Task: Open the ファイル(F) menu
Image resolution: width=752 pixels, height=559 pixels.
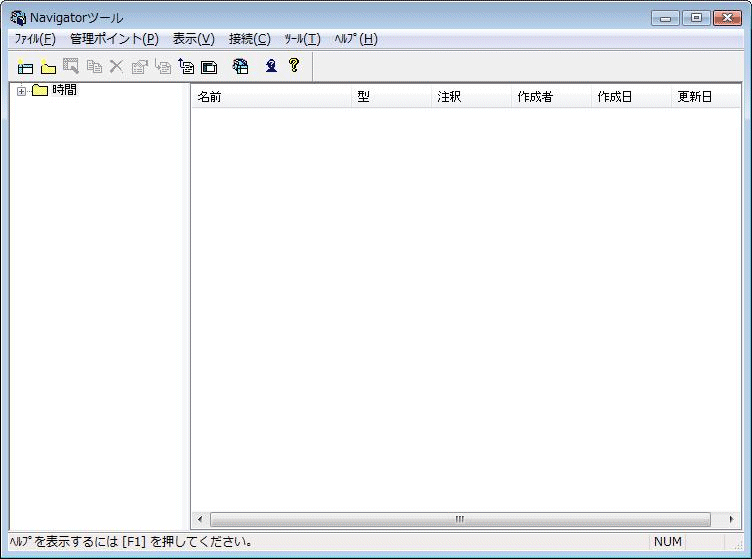Action: [x=35, y=39]
